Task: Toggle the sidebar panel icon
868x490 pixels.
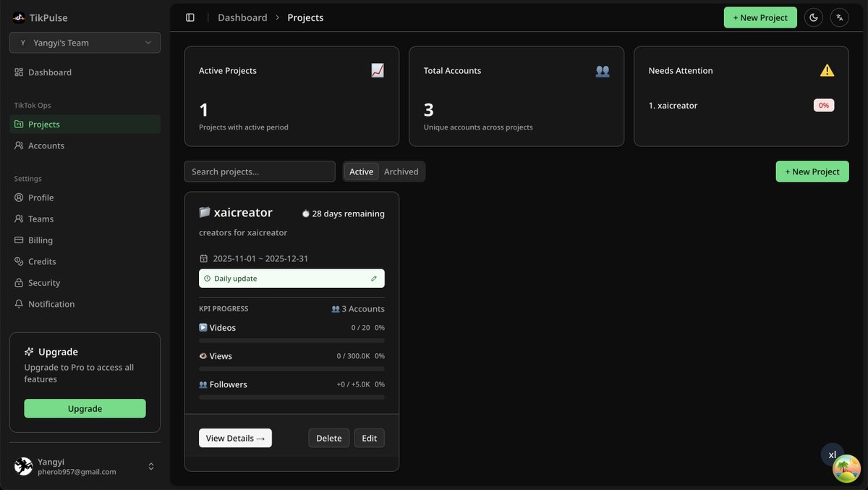Action: point(190,17)
